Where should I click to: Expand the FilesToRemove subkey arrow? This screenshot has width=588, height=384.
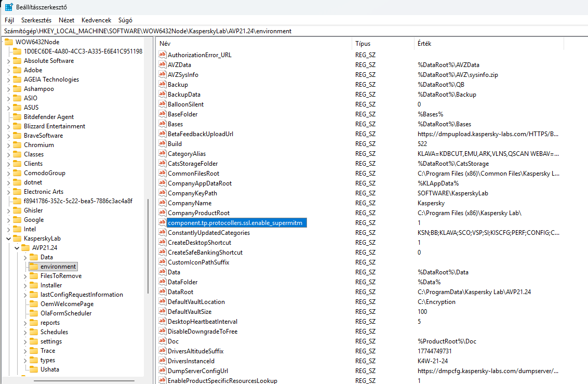25,276
